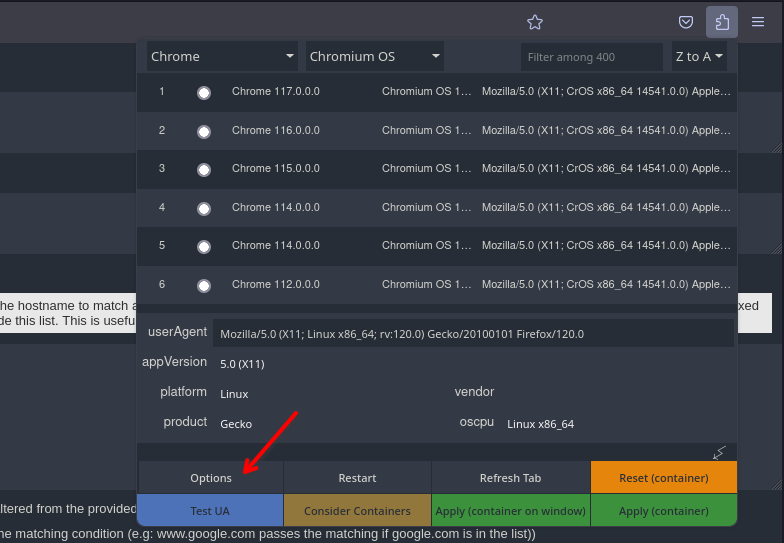Click the platform value Linux
Viewport: 784px width, 543px height.
[x=234, y=394]
